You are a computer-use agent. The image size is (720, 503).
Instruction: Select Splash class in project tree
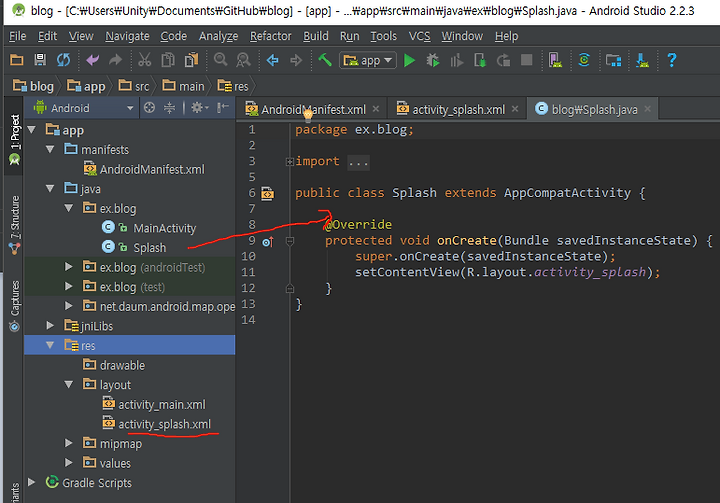point(149,248)
